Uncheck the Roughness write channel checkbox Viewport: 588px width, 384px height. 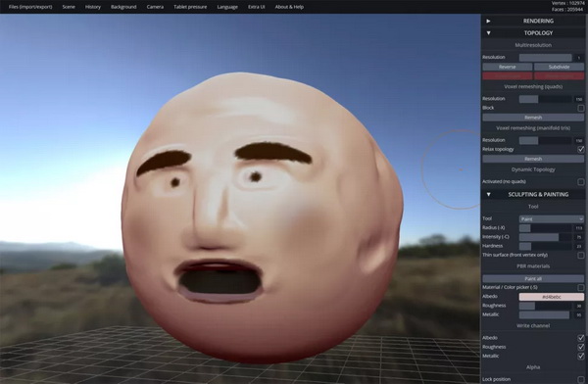(580, 347)
